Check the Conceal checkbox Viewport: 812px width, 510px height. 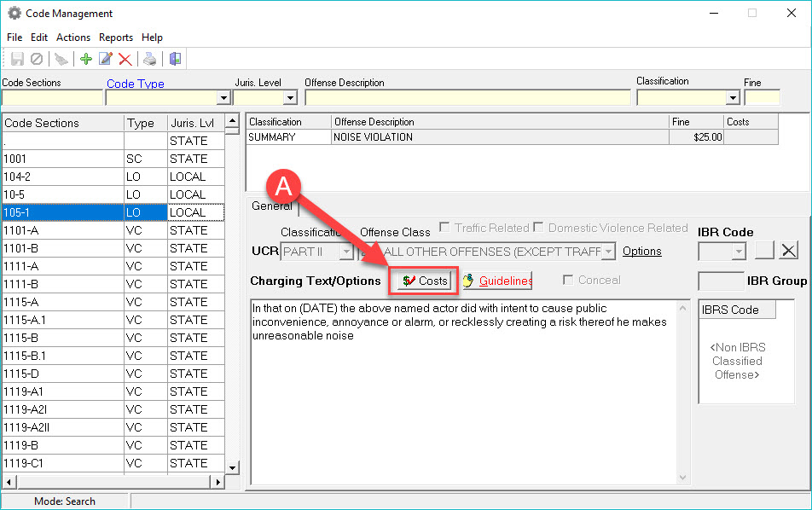(568, 281)
